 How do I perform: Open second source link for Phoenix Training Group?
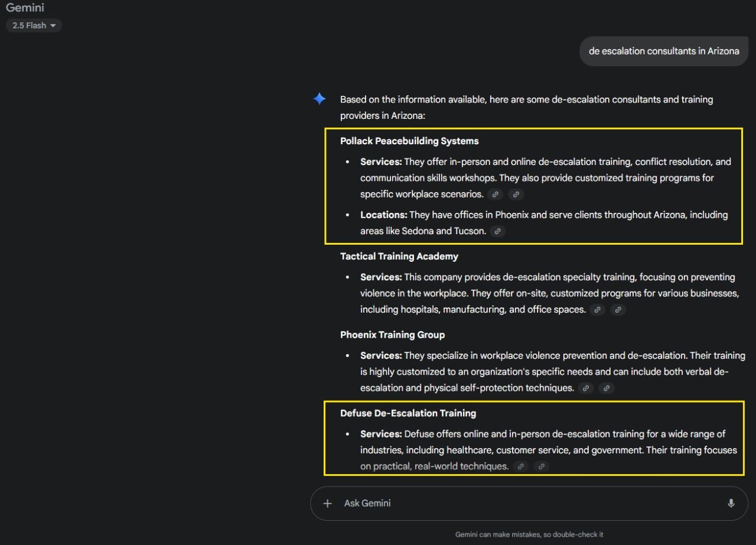606,388
